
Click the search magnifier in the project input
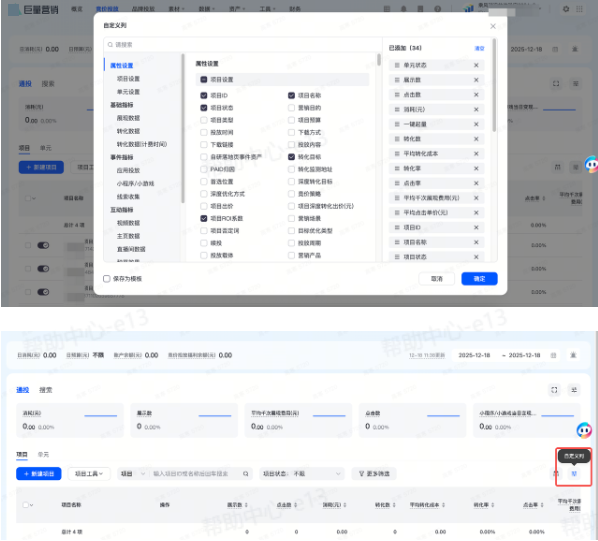[246, 474]
